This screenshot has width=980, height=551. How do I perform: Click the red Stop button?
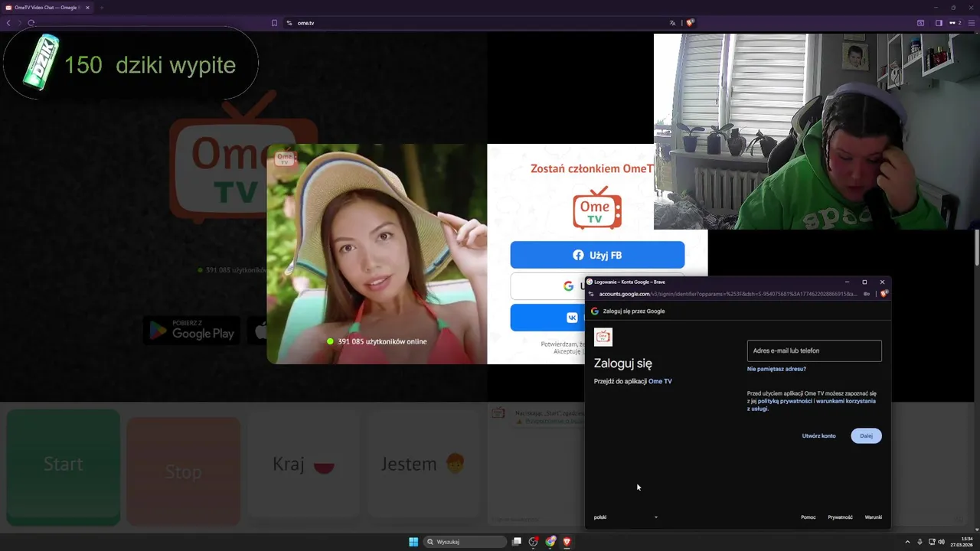pyautogui.click(x=184, y=472)
